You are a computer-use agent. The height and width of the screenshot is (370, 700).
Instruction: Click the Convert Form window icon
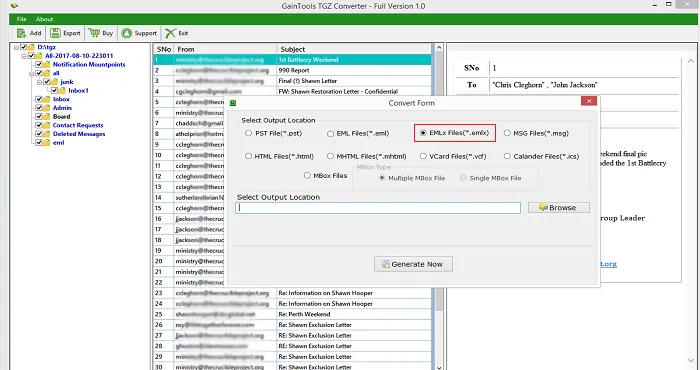pos(233,103)
